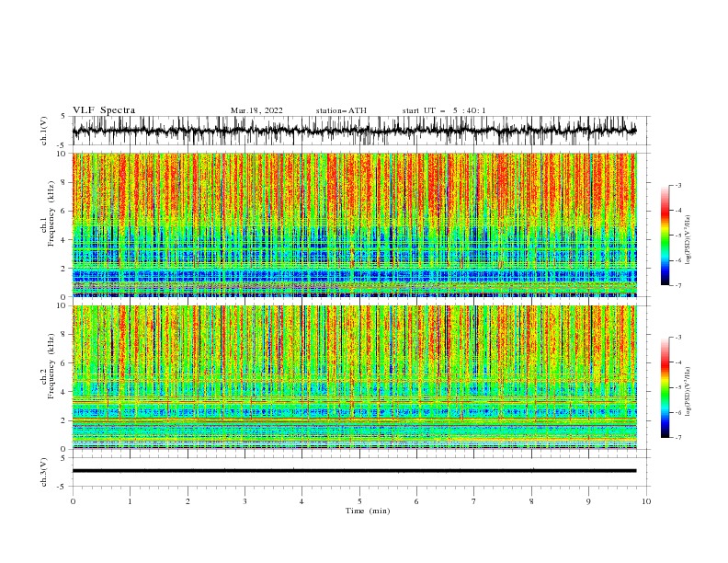The height and width of the screenshot is (563, 728).
Task: Select the "start UT = 5 :40: 1" text
Action: pyautogui.click(x=444, y=110)
